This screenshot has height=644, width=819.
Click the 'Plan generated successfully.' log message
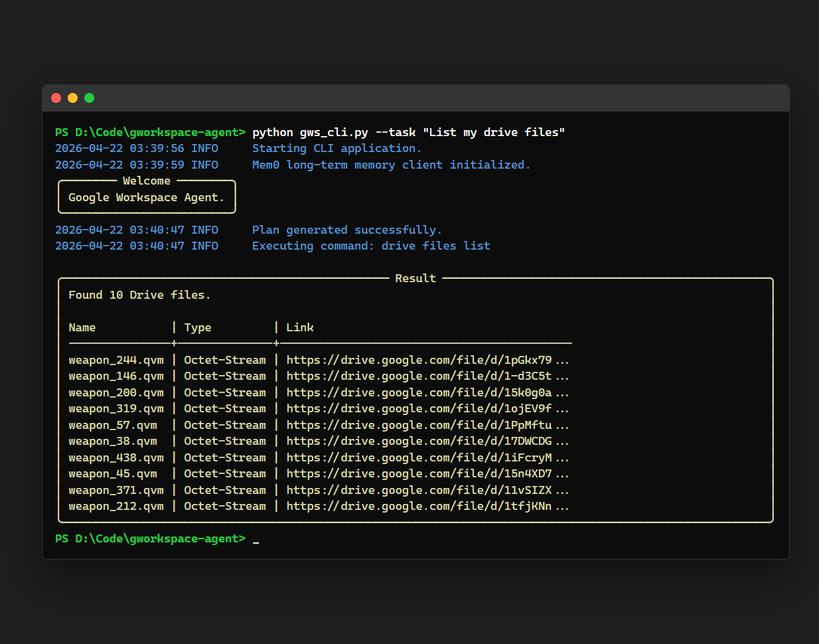pyautogui.click(x=347, y=230)
